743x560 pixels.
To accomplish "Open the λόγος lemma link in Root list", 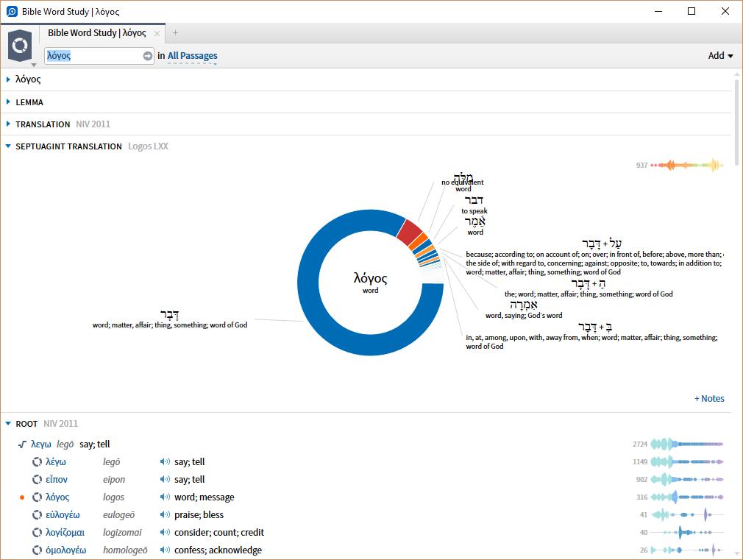I will [x=57, y=497].
